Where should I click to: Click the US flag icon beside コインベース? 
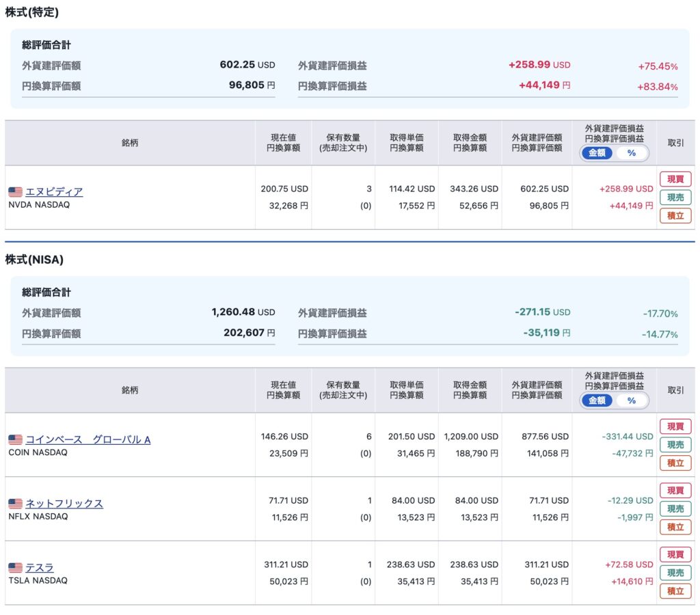pos(15,439)
